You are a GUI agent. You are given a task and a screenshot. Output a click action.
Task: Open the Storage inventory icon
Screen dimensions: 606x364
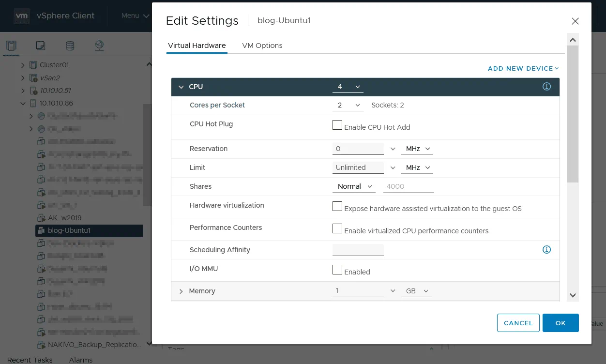click(70, 45)
